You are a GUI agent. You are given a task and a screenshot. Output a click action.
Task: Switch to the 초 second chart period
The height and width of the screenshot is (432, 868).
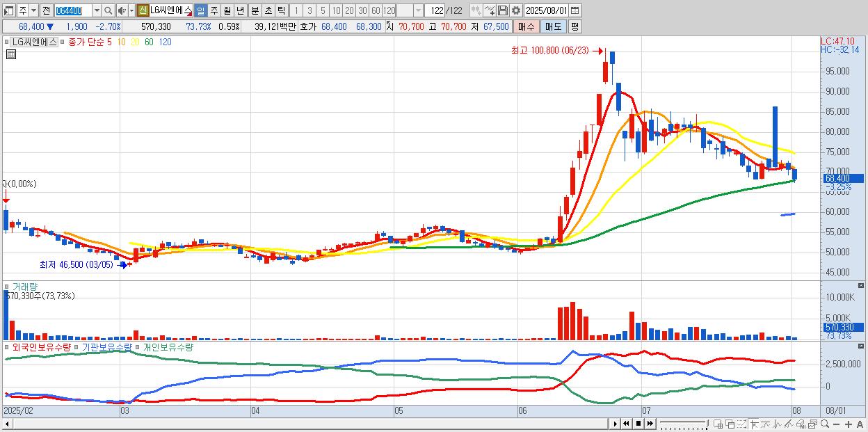pos(268,10)
